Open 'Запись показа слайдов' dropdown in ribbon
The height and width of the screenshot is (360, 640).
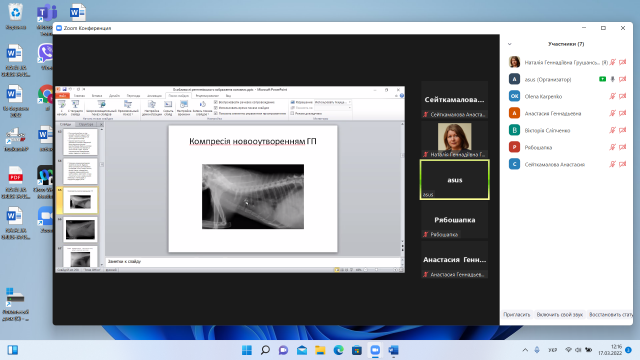pyautogui.click(x=202, y=108)
